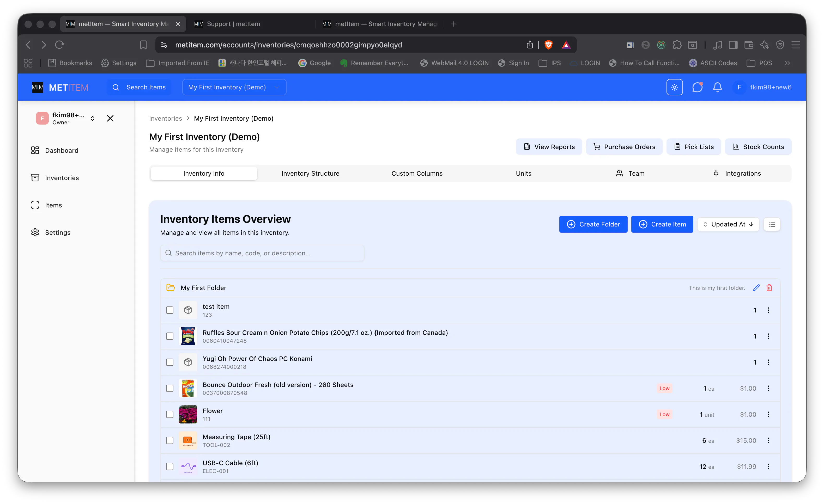Select the Flower item checkbox

point(170,414)
